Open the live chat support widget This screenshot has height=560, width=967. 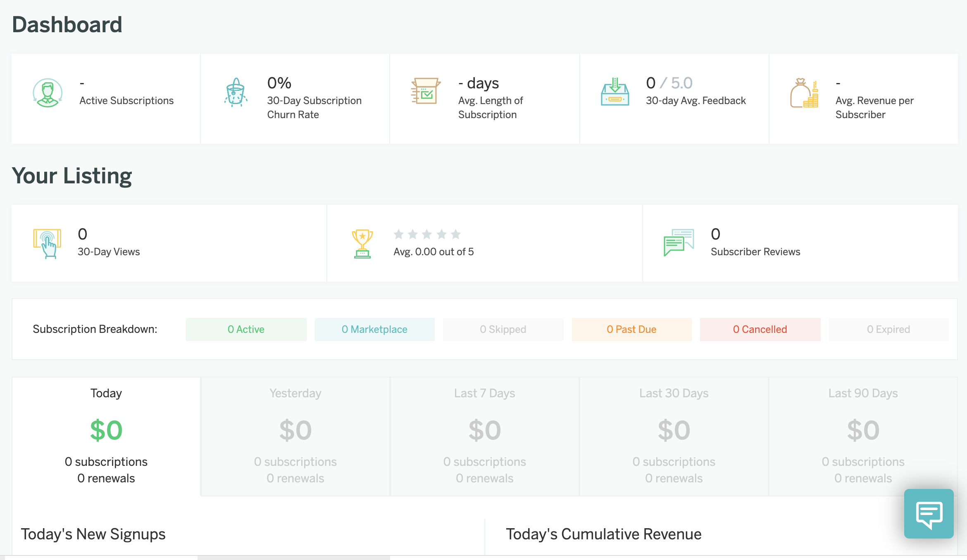click(929, 514)
